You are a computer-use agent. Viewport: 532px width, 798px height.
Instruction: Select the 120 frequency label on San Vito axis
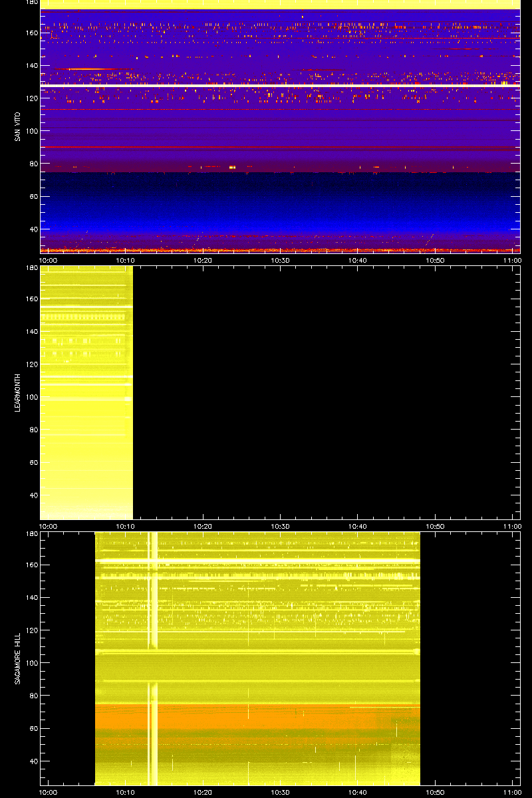[31, 98]
